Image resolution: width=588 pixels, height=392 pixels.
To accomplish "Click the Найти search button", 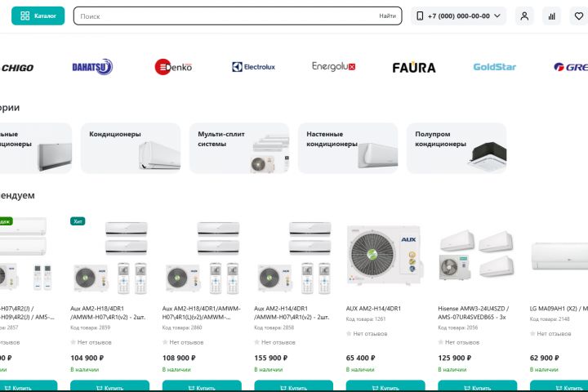I will click(387, 16).
